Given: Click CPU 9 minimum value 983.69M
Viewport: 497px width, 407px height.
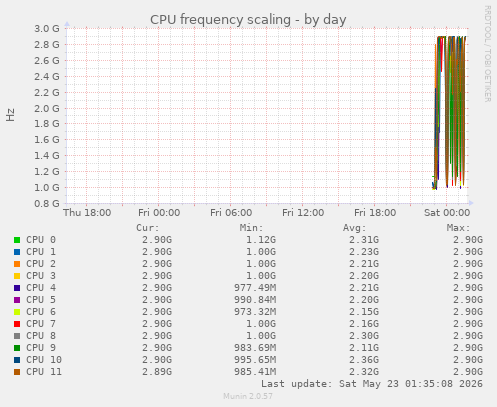Looking at the screenshot, I should pos(255,348).
